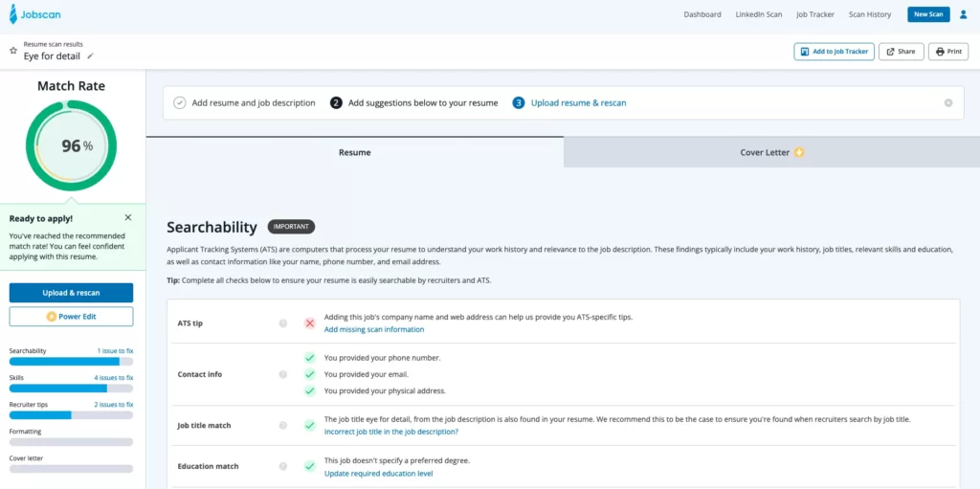
Task: Open Dashboard from top navigation
Action: [702, 14]
